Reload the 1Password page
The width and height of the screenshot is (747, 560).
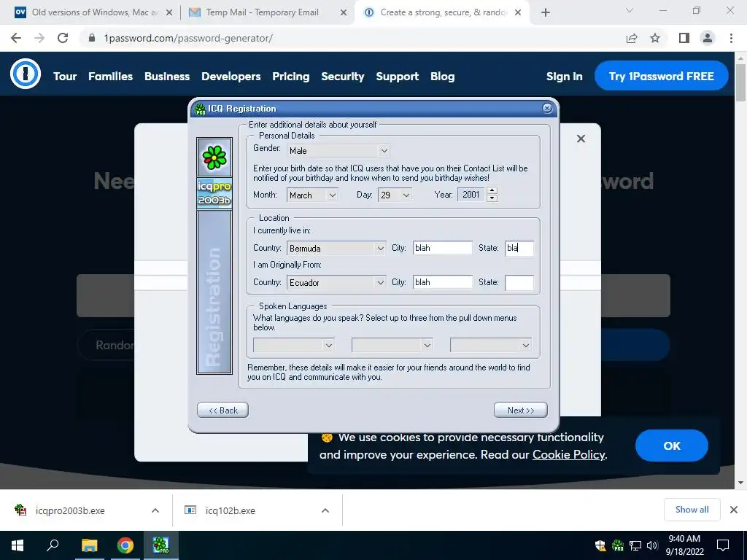point(63,38)
